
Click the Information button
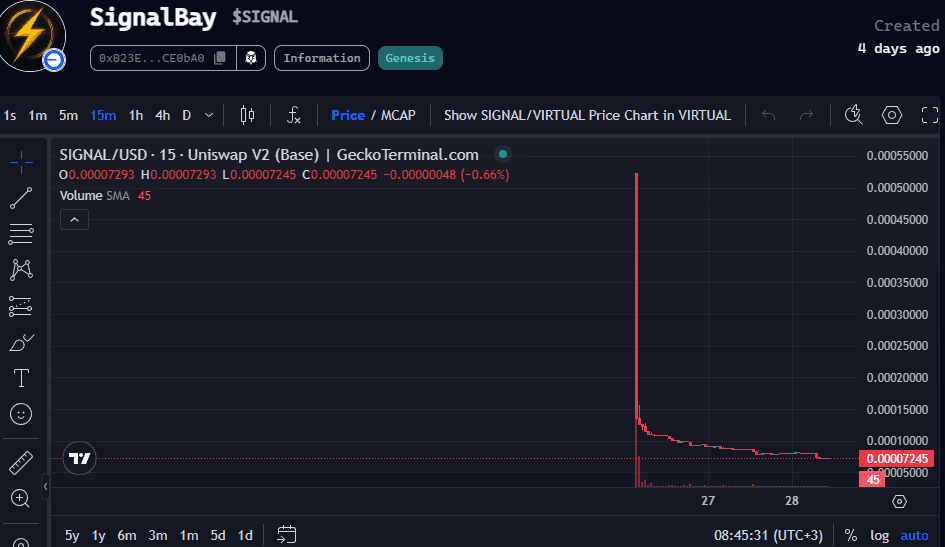tap(321, 58)
